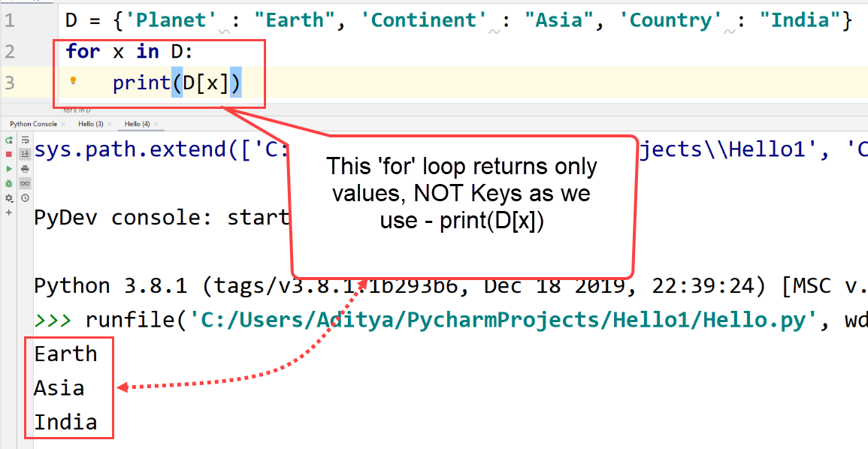Open command history clock icon
This screenshot has width=868, height=449.
[25, 198]
